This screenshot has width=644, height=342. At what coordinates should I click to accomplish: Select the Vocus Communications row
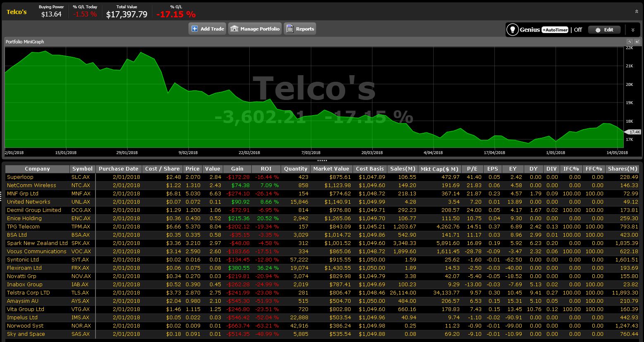coord(322,251)
